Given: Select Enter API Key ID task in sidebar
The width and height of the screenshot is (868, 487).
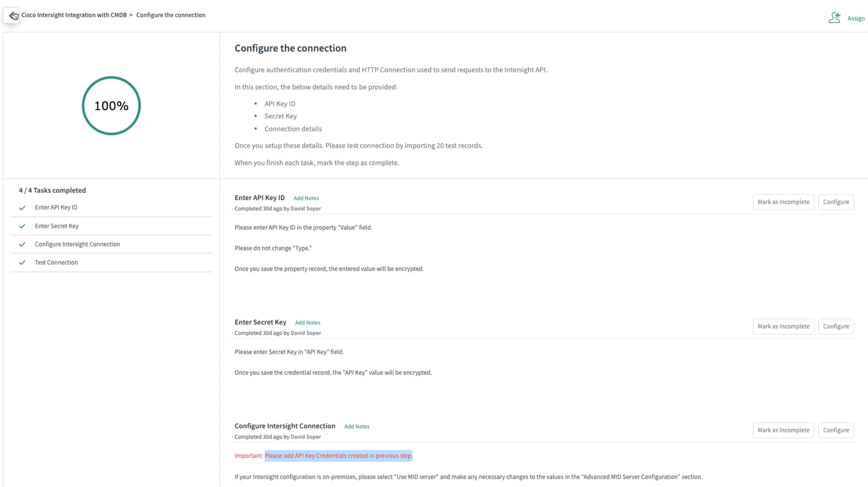Looking at the screenshot, I should click(x=56, y=207).
